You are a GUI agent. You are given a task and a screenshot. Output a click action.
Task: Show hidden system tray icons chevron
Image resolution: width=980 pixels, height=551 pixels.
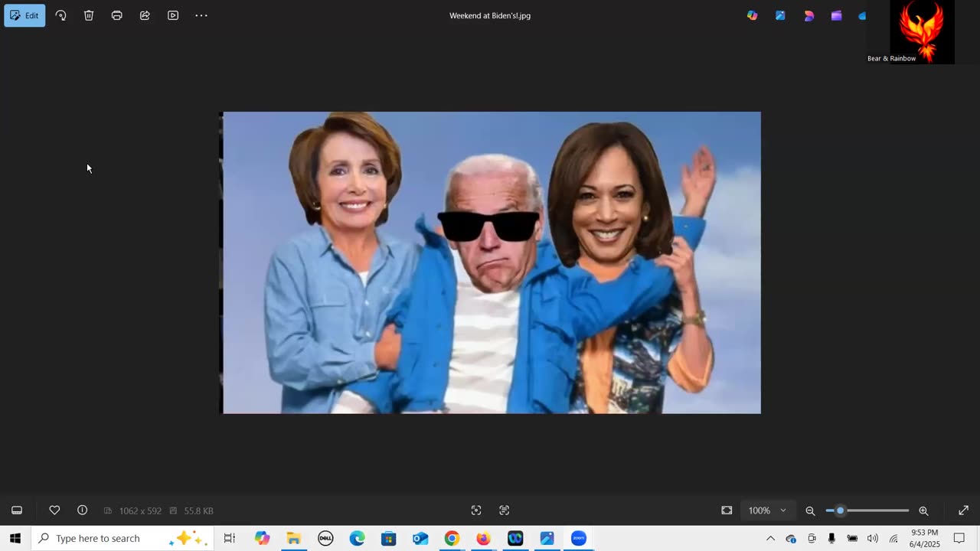click(770, 538)
